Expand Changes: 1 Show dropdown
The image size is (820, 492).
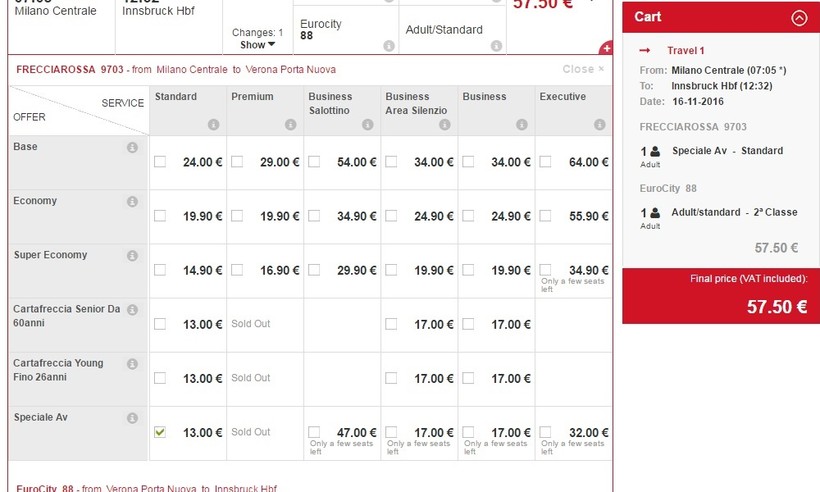(257, 45)
